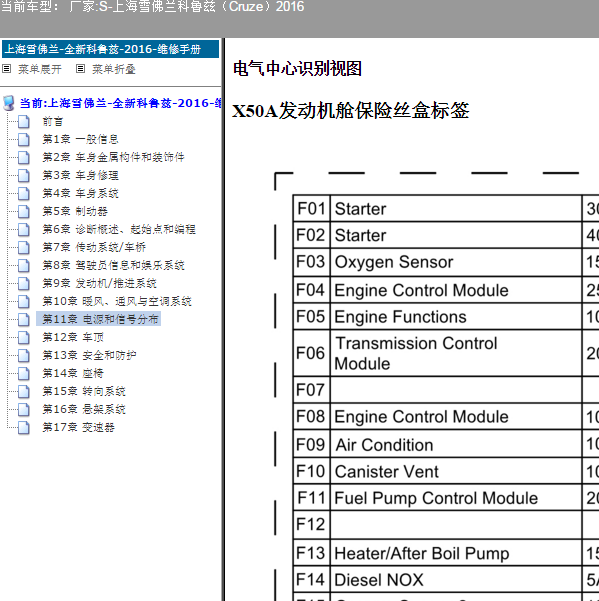
Task: Click page icon beside 第10章 暖风、通风与空调系统
Action: pyautogui.click(x=24, y=302)
